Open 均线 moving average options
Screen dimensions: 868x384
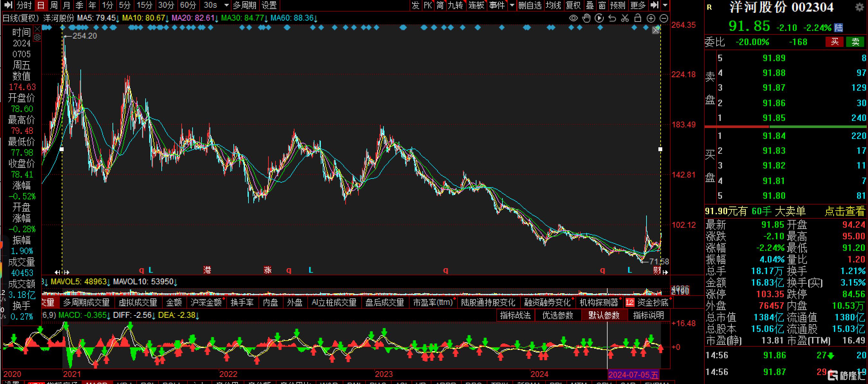553,5
